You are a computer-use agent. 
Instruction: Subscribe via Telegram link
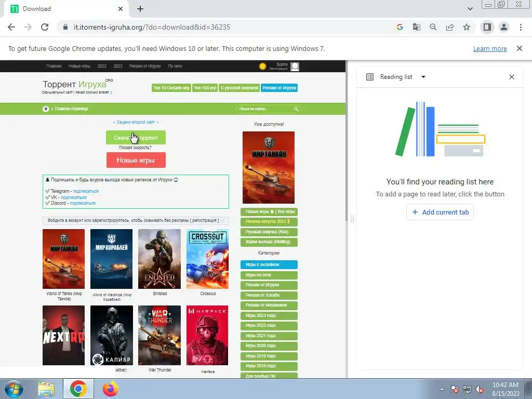[86, 191]
